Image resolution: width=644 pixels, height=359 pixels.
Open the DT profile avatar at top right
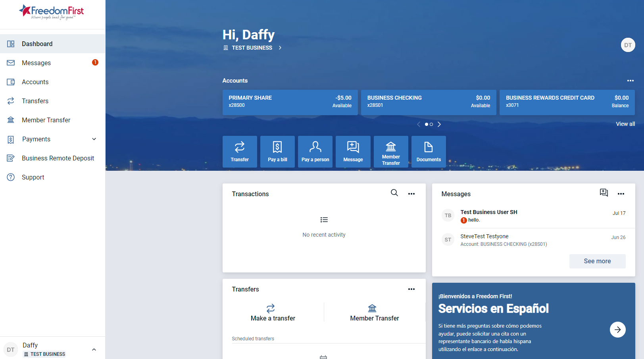[x=628, y=45]
